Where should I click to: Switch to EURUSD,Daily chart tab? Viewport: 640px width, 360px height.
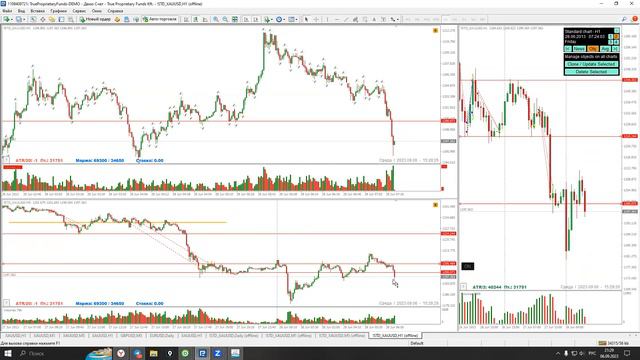[x=162, y=336]
